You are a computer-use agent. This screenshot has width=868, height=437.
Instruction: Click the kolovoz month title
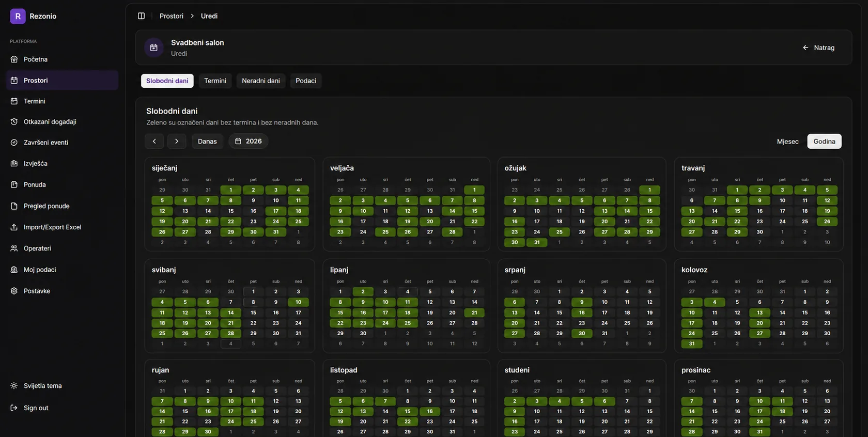coord(694,270)
